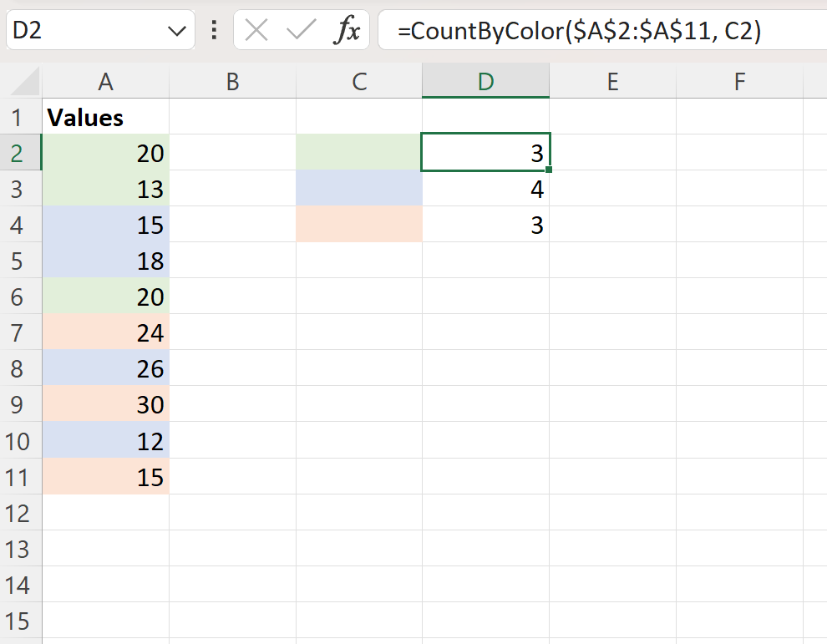Select row 1 header
This screenshot has width=827, height=644.
(21, 117)
